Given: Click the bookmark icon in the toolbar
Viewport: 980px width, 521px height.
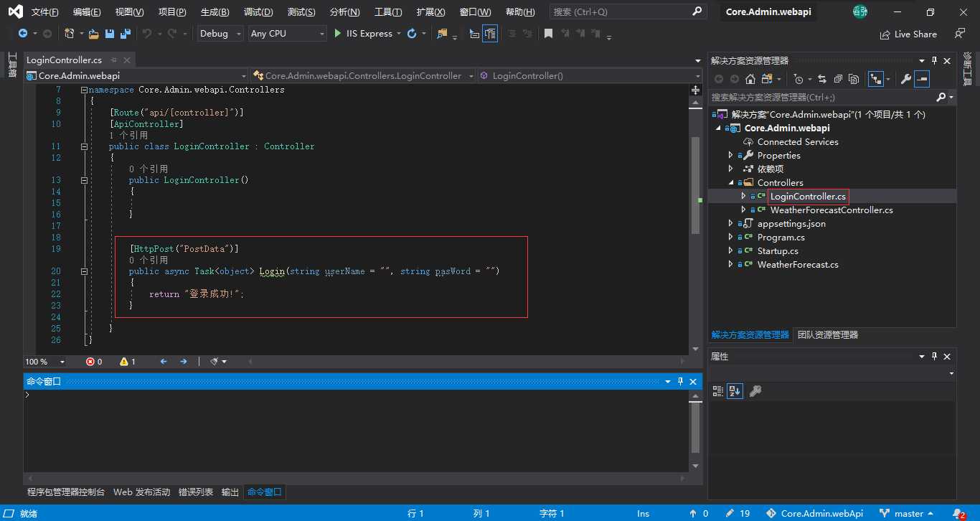Looking at the screenshot, I should coord(548,34).
